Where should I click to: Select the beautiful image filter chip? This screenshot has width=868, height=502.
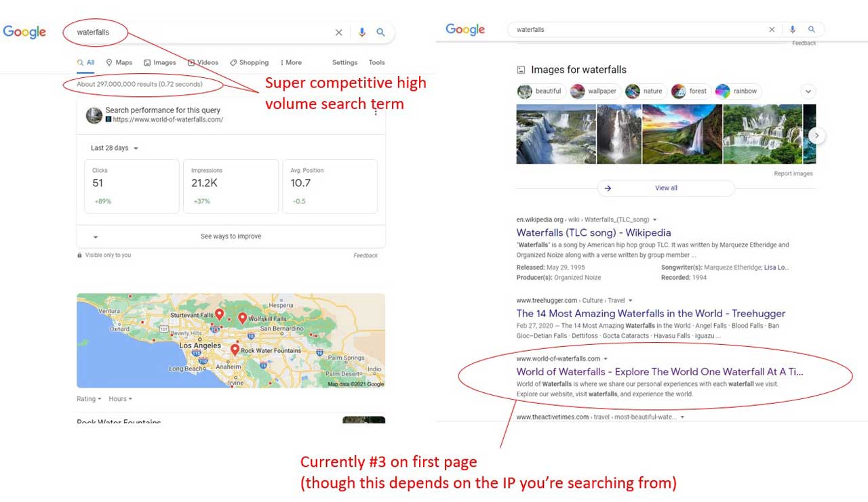pos(540,91)
